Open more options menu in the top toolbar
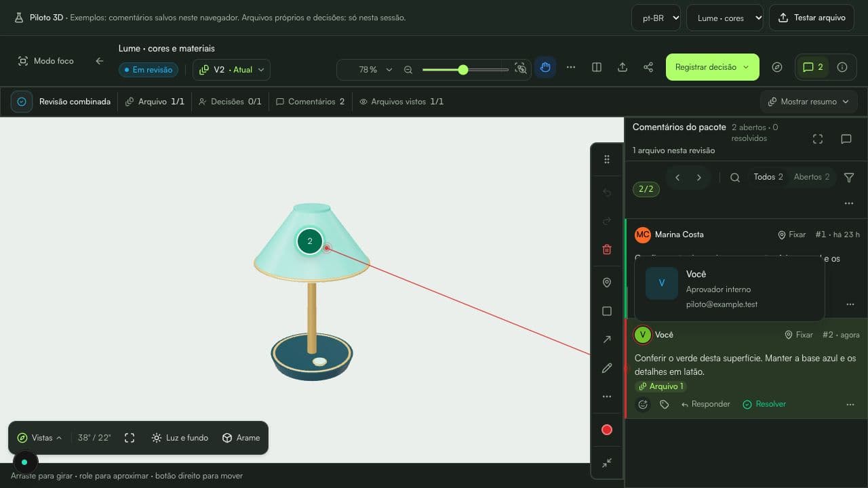The height and width of the screenshot is (488, 868). tap(571, 67)
